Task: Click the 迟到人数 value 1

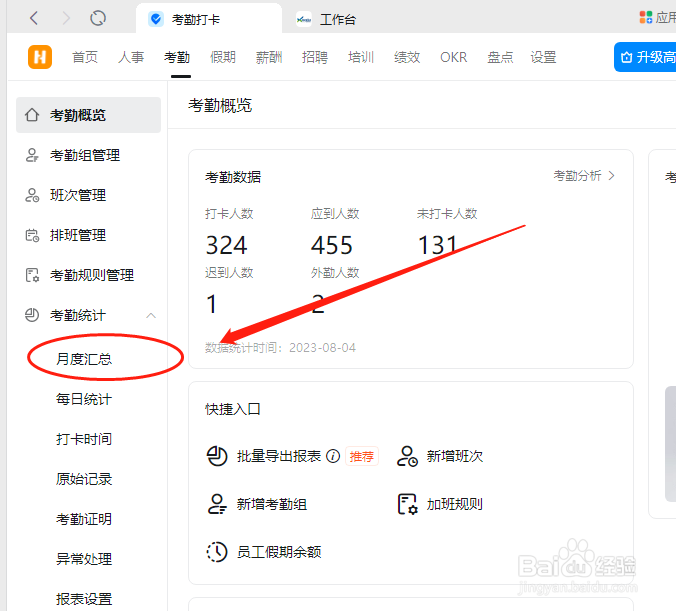Action: pos(211,304)
